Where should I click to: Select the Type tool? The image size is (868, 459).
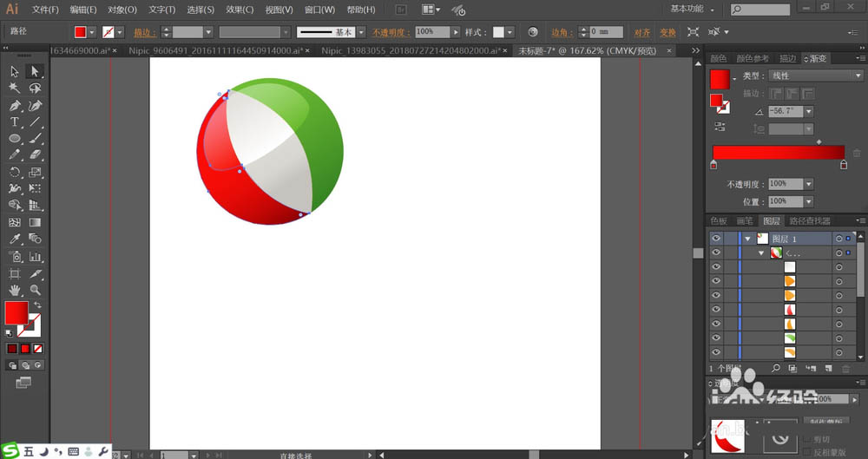(15, 121)
